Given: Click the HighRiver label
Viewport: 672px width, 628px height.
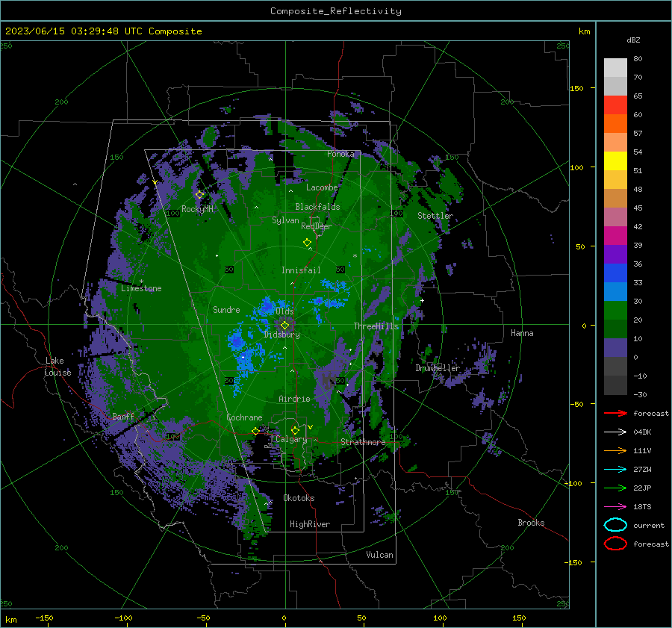Looking at the screenshot, I should (x=310, y=524).
